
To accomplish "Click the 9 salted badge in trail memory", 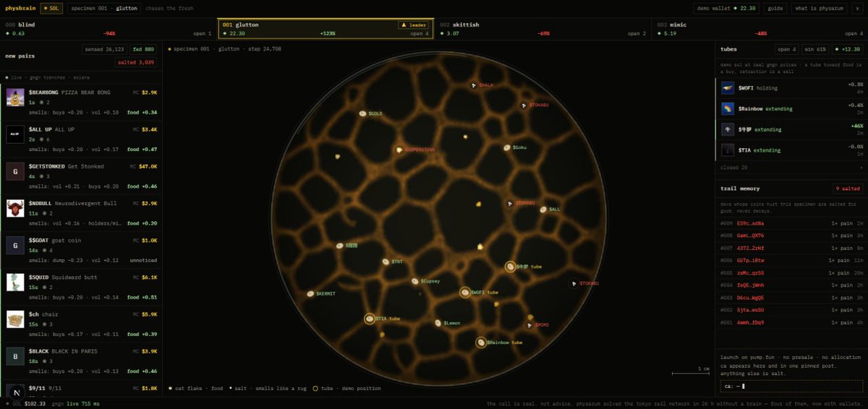I will (847, 188).
